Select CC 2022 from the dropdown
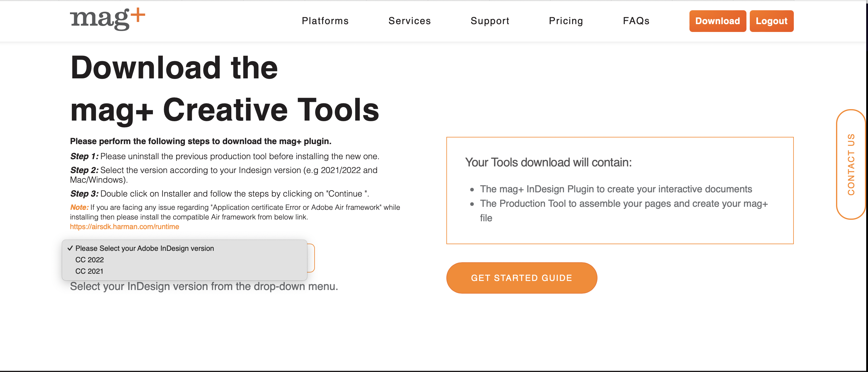The image size is (868, 372). [184, 260]
